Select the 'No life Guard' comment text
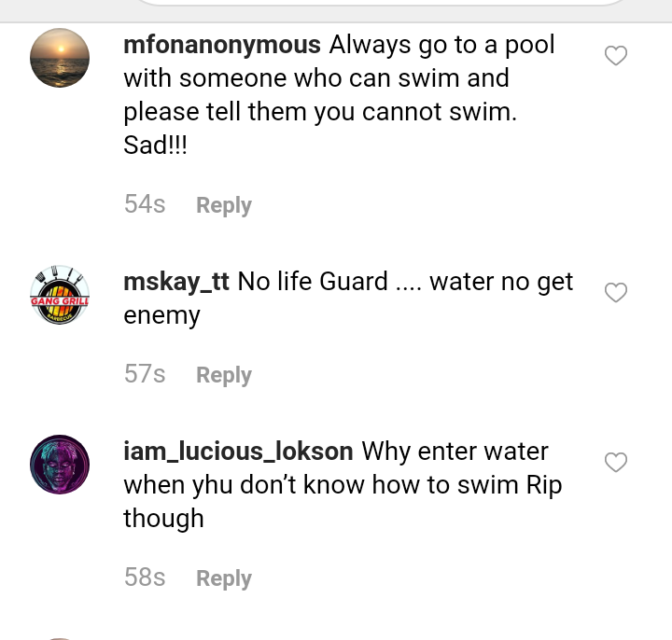This screenshot has height=640, width=672. [x=348, y=299]
